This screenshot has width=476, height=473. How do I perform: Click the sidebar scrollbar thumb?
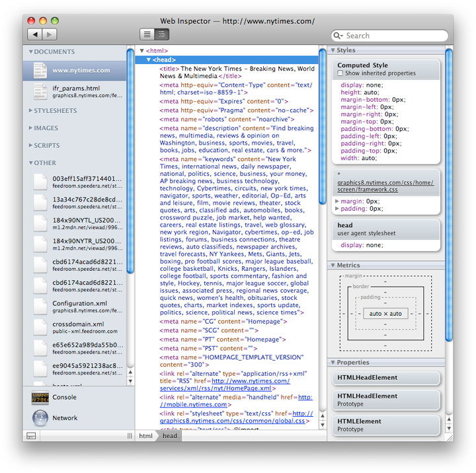pos(130,161)
